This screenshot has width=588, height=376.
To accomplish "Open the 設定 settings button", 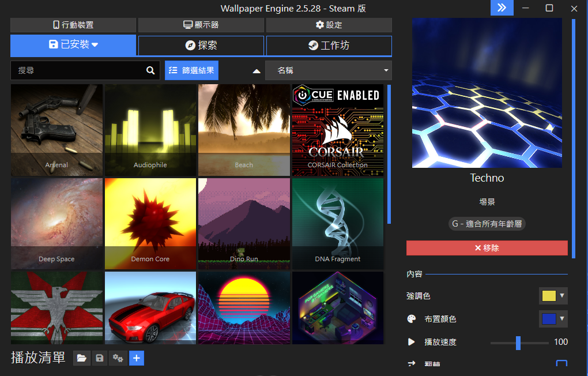I will coord(329,25).
